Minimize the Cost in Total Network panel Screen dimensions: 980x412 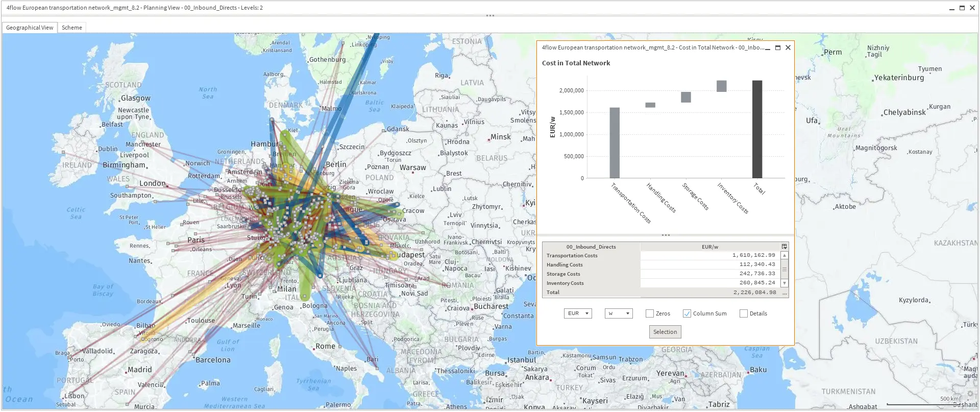[x=768, y=48]
